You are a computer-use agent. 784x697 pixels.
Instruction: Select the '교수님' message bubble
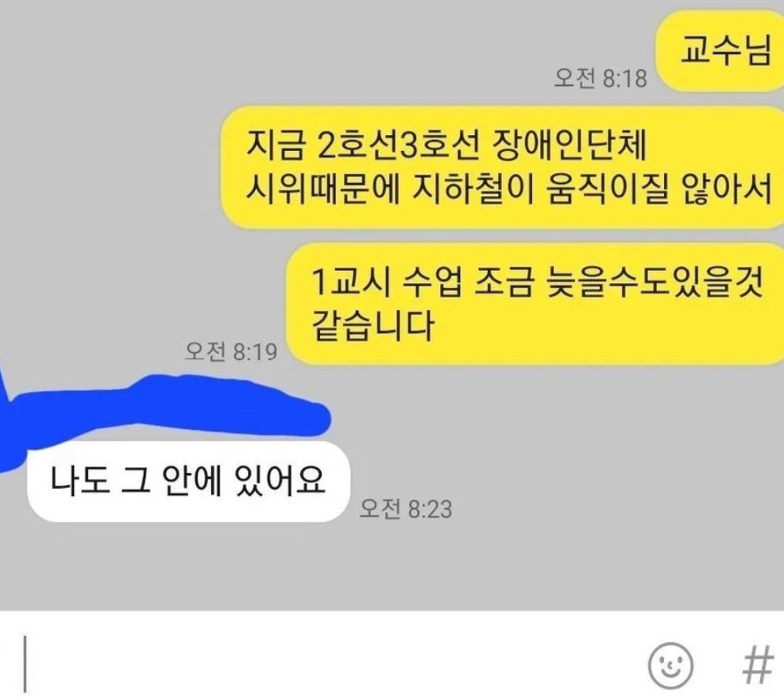coord(720,51)
